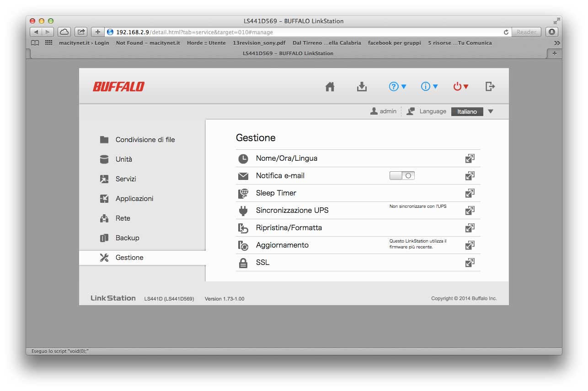Open Ripristina/Formatta settings popup icon
The width and height of the screenshot is (588, 391).
click(x=470, y=228)
